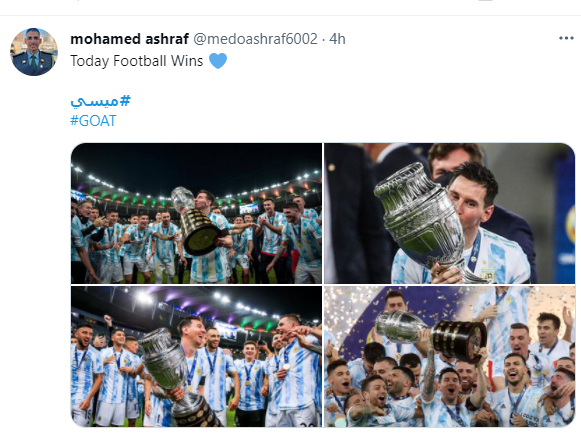Click the dot separator before 4h

click(323, 39)
